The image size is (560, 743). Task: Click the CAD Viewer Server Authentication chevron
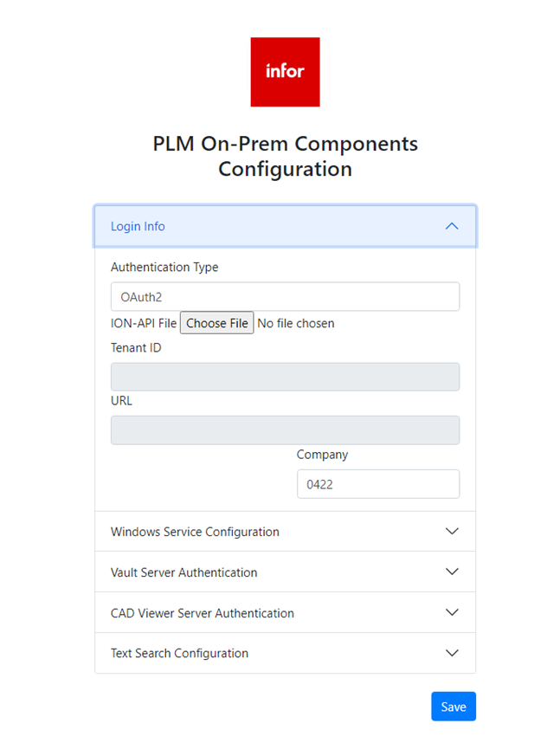click(x=451, y=612)
